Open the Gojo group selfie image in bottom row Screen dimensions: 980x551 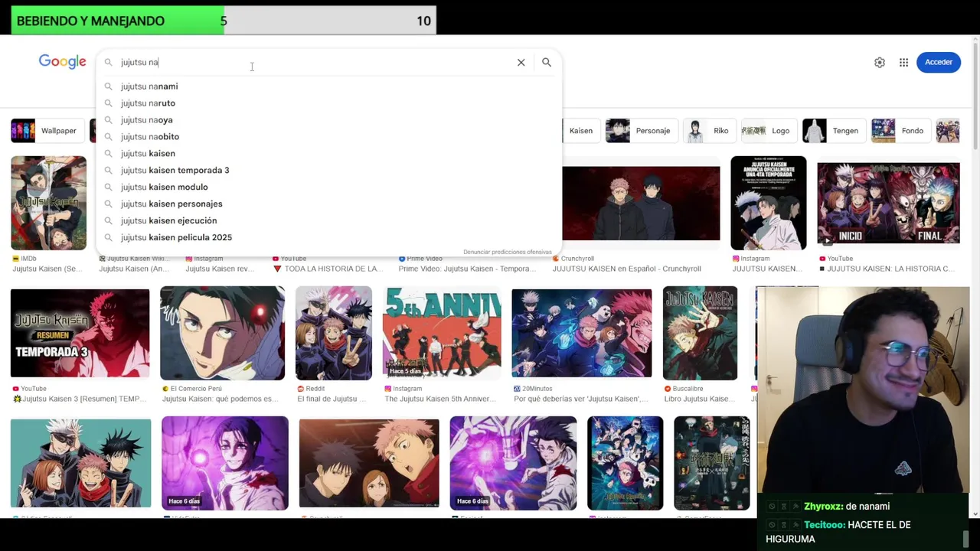click(80, 463)
